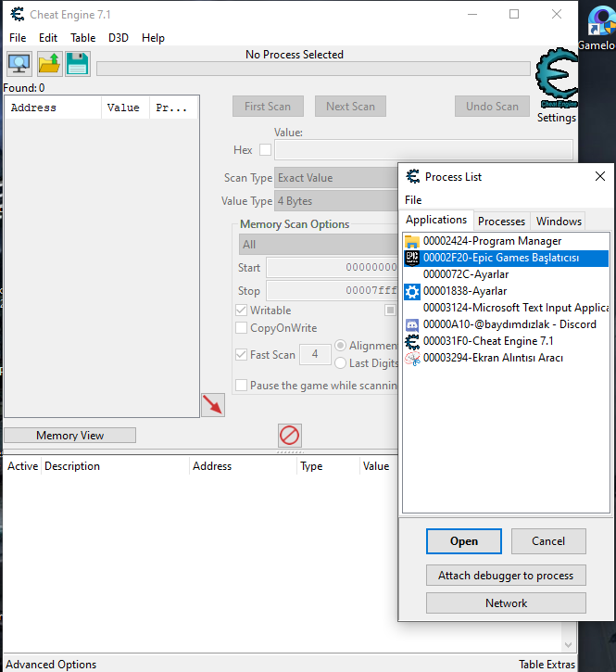Click Attach debugger to process
Screen dimensions: 616x672
pyautogui.click(x=506, y=576)
